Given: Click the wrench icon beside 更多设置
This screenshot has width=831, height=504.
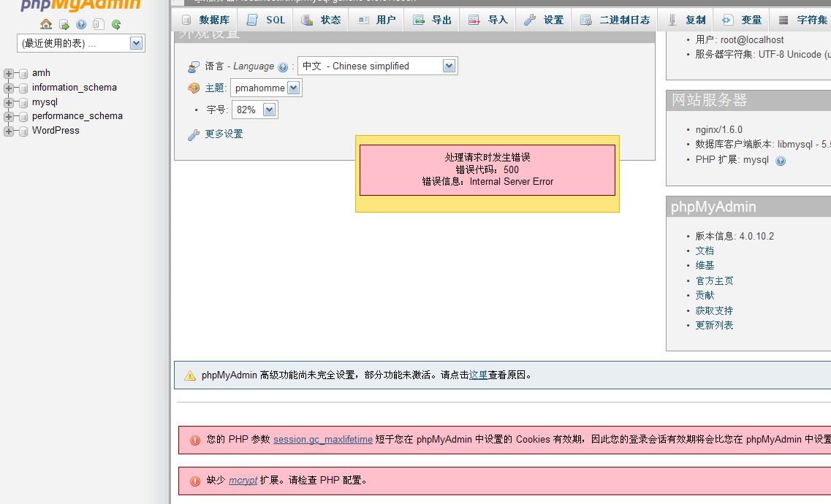Looking at the screenshot, I should click(194, 134).
